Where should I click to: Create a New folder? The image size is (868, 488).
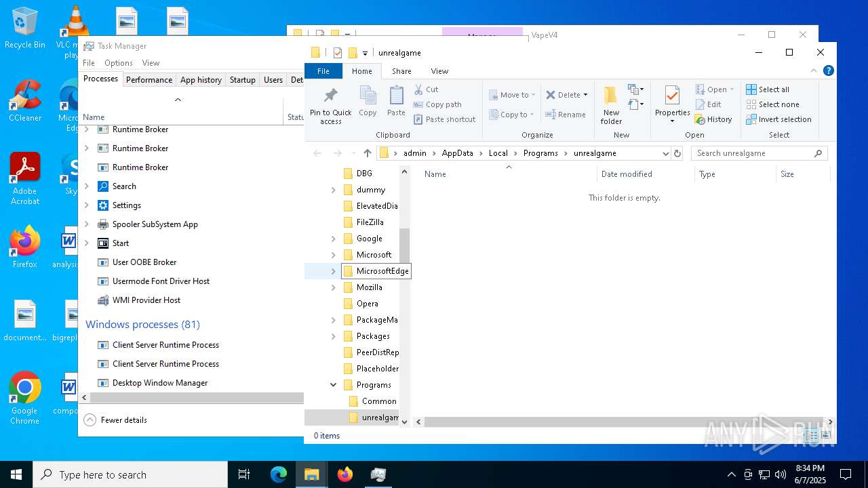point(611,105)
